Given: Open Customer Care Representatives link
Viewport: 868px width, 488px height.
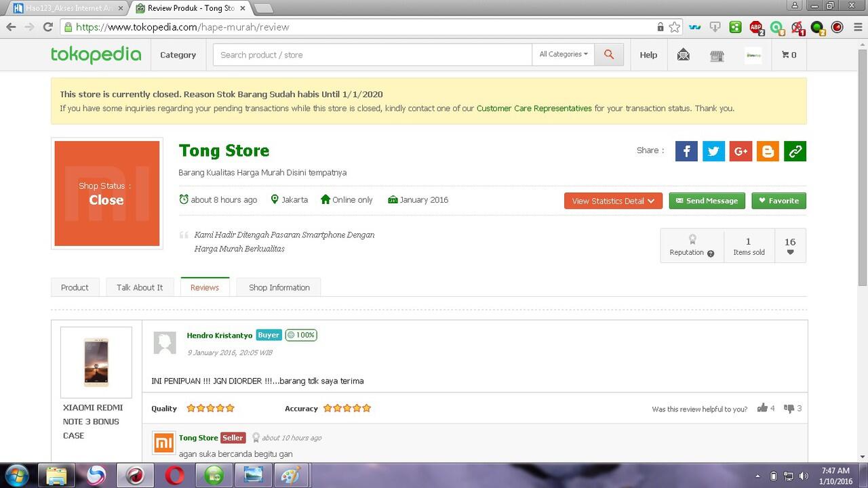Looking at the screenshot, I should (x=534, y=108).
